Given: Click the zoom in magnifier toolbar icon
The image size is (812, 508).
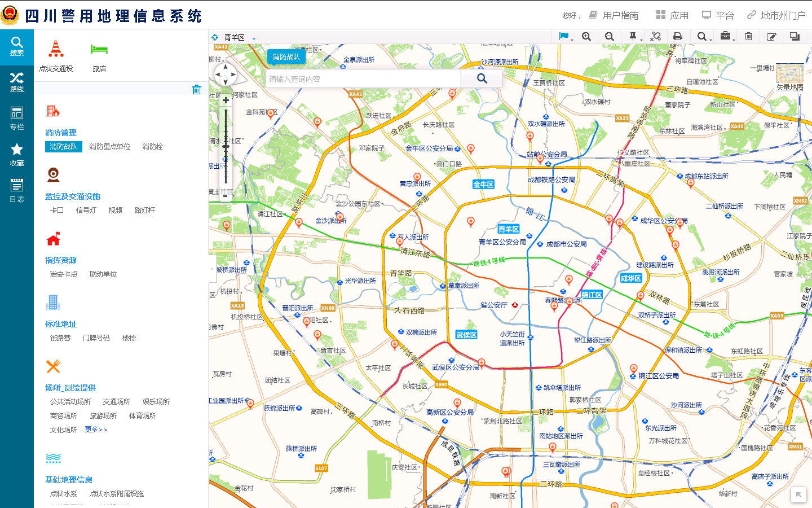Looking at the screenshot, I should pyautogui.click(x=586, y=37).
